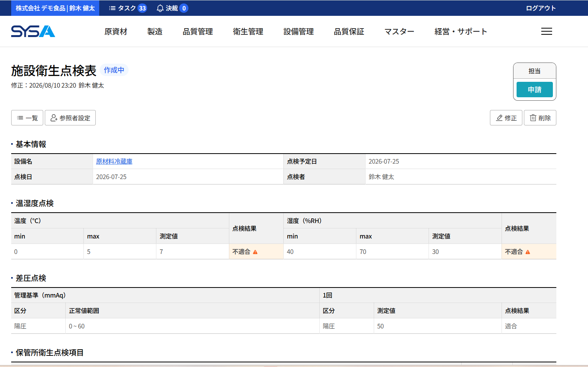Image resolution: width=588 pixels, height=367 pixels.
Task: Click the 作成中 status badge
Action: pos(114,70)
